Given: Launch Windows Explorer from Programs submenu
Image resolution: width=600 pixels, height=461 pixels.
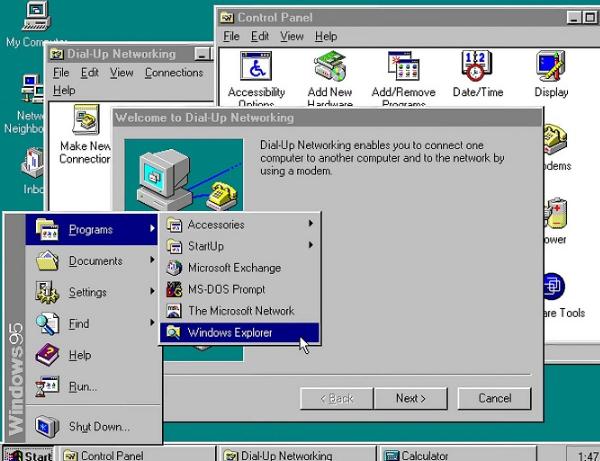Looking at the screenshot, I should pyautogui.click(x=229, y=332).
